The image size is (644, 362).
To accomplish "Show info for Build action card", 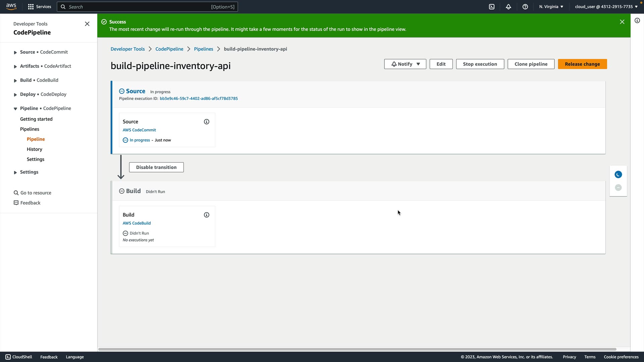I will pyautogui.click(x=207, y=215).
